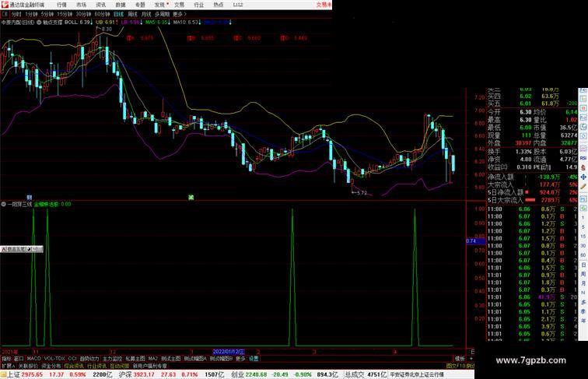Select the 30 minute button in right sidebar

point(583,246)
